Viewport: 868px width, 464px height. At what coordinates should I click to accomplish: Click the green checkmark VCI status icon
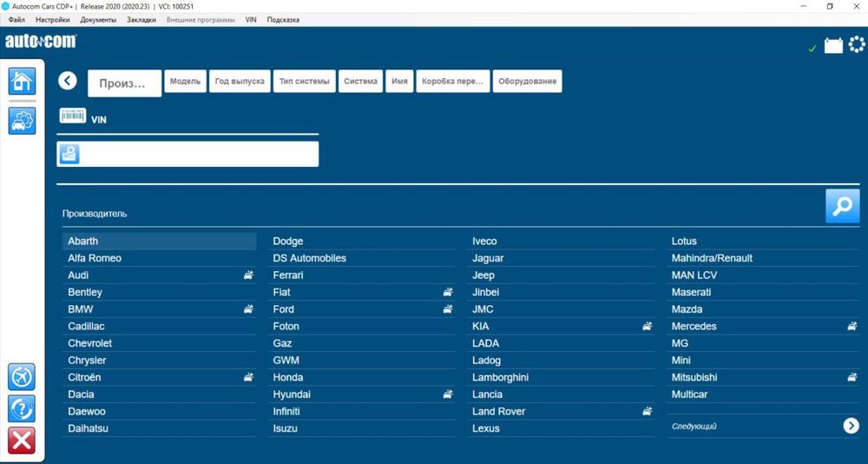pyautogui.click(x=812, y=49)
